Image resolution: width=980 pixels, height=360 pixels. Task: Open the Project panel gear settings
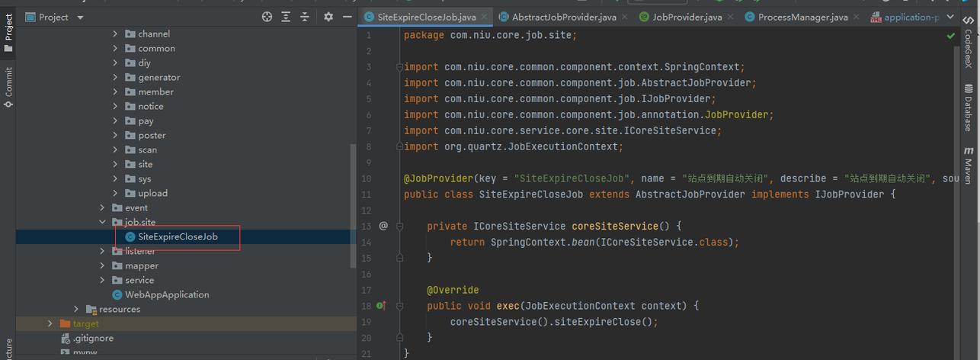(328, 17)
